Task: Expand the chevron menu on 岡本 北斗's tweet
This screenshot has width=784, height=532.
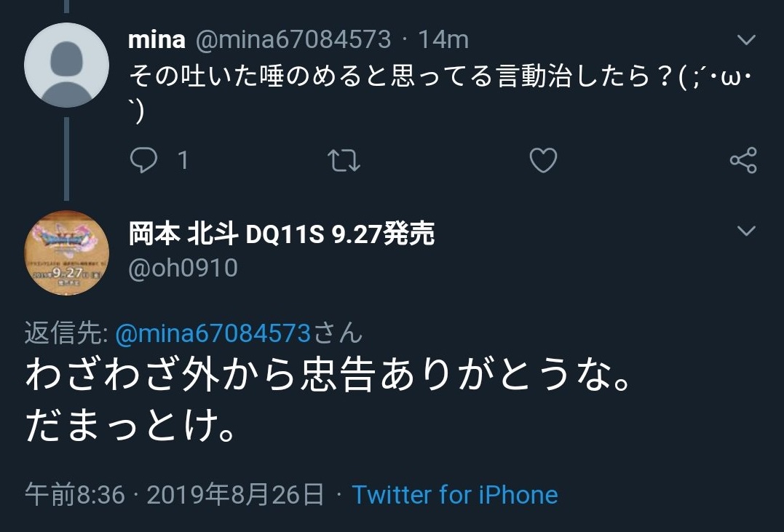Action: point(746,231)
